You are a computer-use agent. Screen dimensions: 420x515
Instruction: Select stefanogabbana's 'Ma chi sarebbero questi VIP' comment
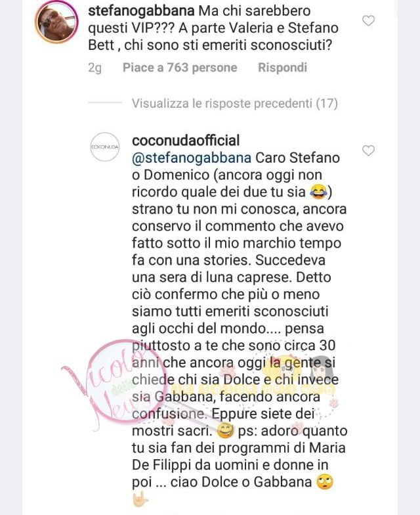(213, 28)
